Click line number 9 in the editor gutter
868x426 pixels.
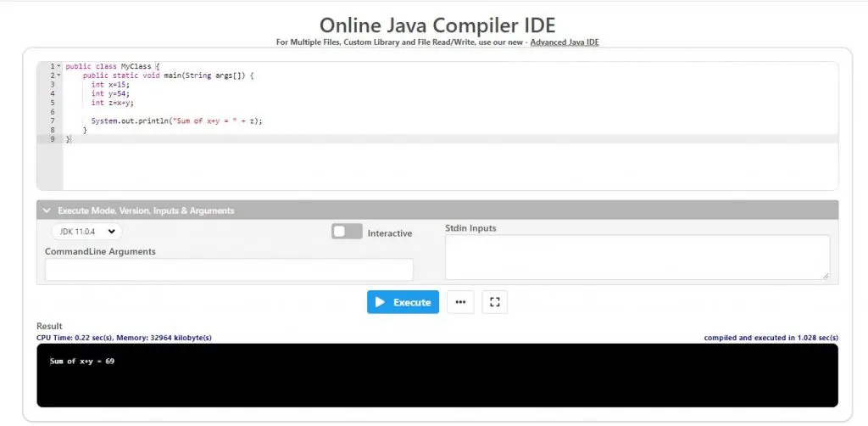point(52,139)
